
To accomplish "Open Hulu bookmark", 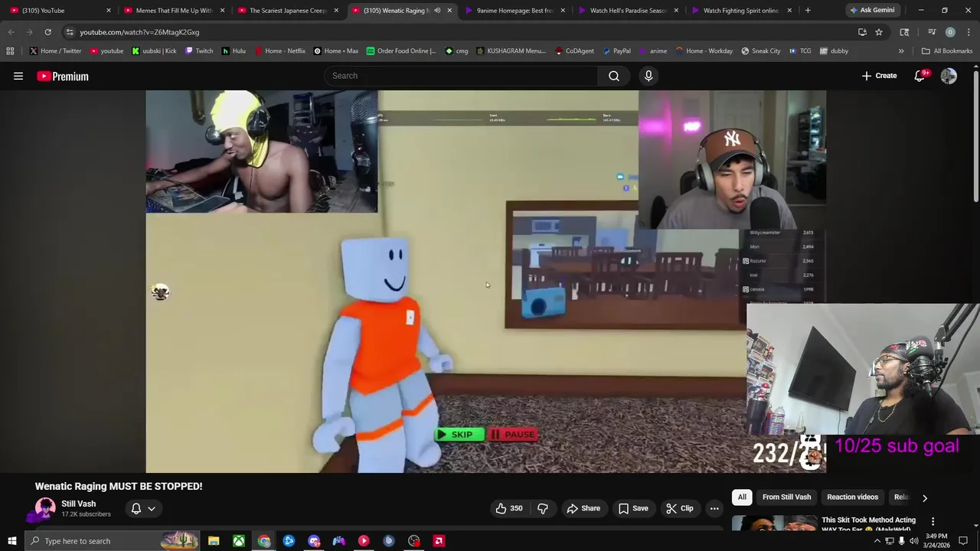I will click(234, 51).
